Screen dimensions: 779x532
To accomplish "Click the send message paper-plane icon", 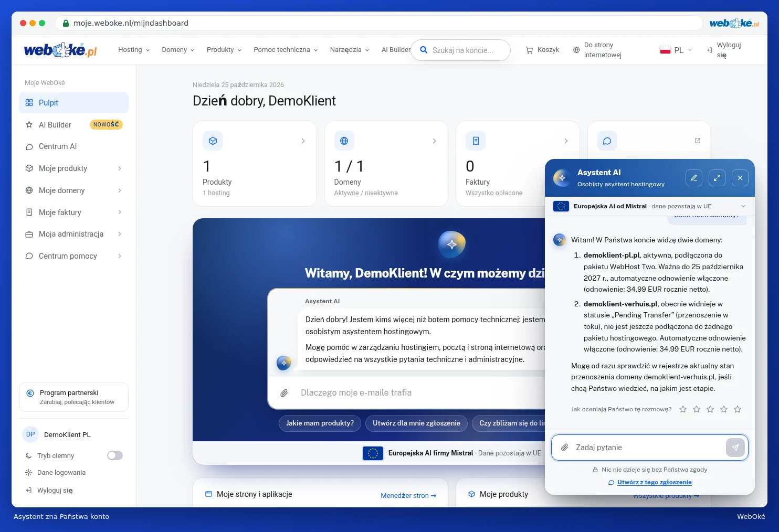I will pos(735,448).
